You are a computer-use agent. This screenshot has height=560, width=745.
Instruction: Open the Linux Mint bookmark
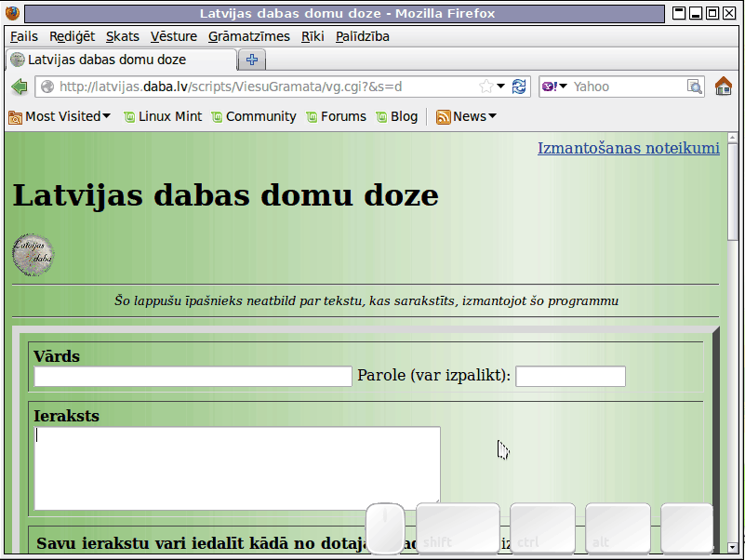[163, 116]
